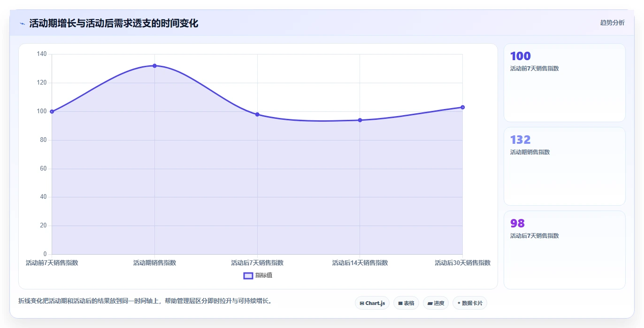The width and height of the screenshot is (644, 328).
Task: Click the y-axis value 20
Action: click(x=43, y=226)
